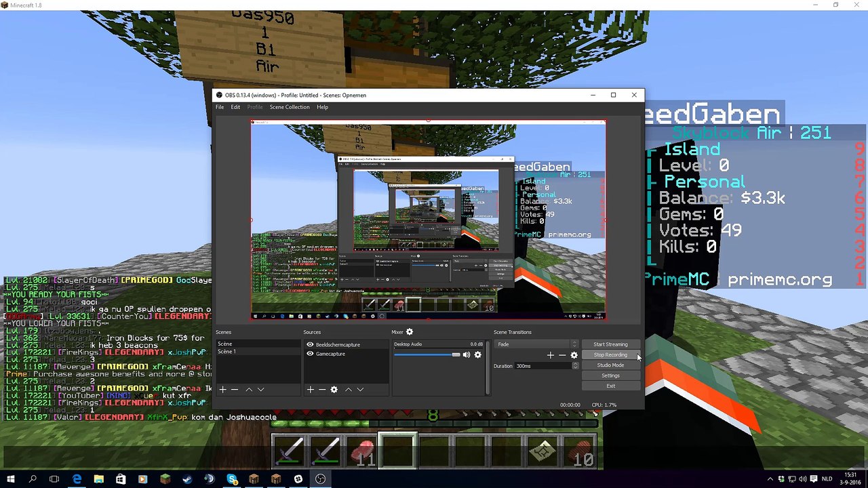Launch Microsoft Edge from the taskbar
The width and height of the screenshot is (868, 488).
77,479
